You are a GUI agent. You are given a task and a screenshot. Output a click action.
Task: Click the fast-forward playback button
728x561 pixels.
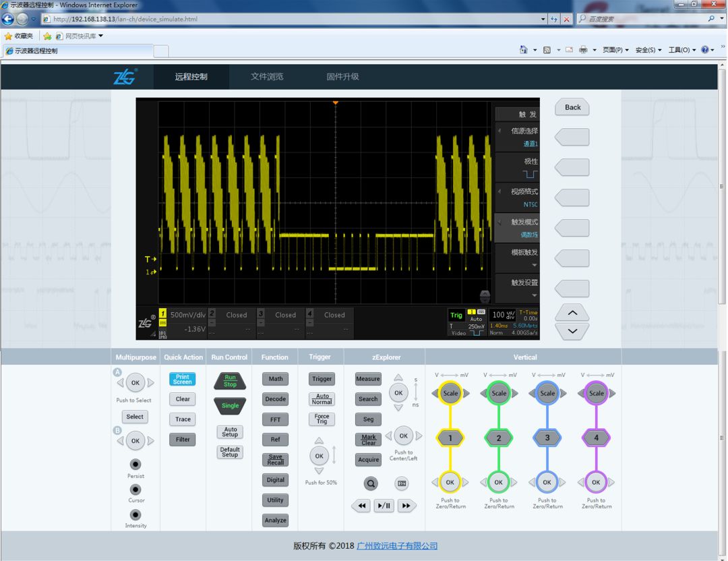click(x=406, y=506)
